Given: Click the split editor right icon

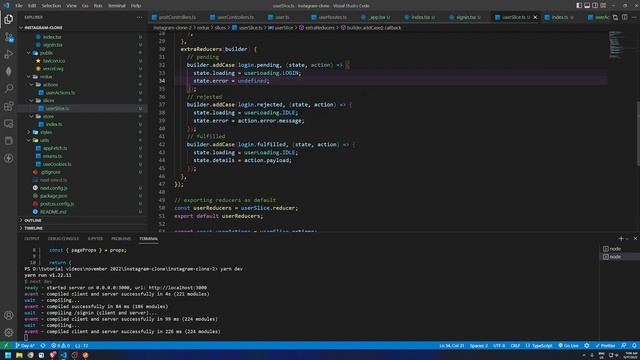Looking at the screenshot, I should click(625, 17).
